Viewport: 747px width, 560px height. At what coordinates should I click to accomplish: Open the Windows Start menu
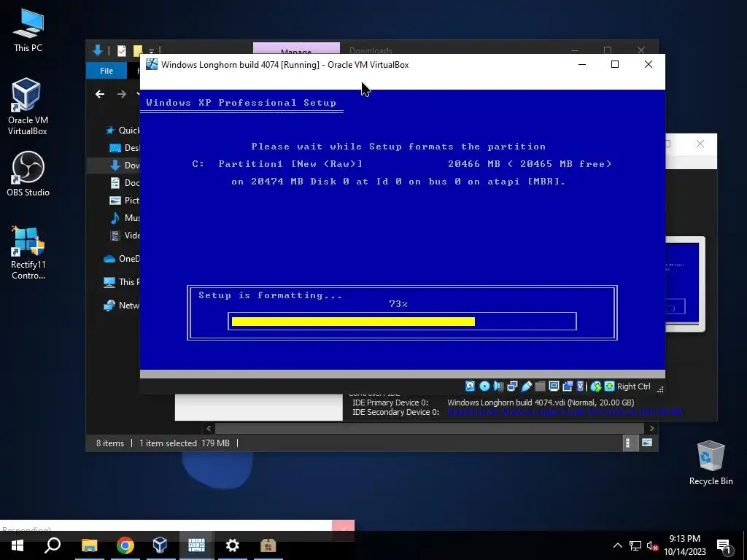tap(18, 545)
